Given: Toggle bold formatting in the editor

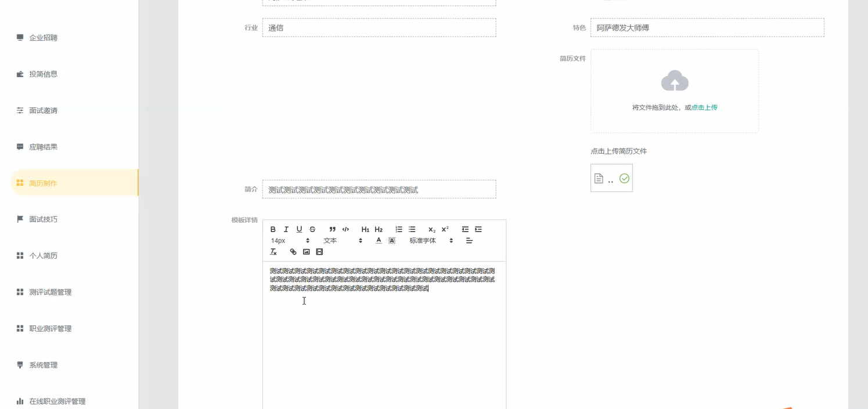Looking at the screenshot, I should tap(273, 229).
